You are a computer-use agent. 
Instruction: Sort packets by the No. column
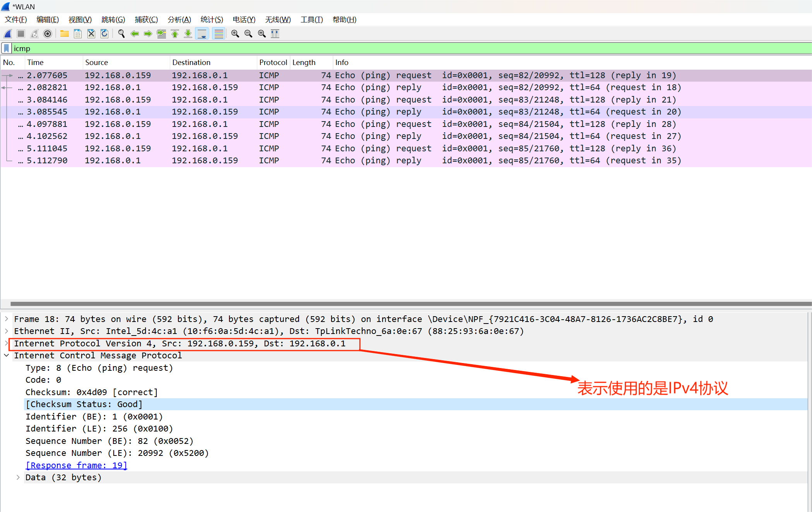tap(13, 63)
